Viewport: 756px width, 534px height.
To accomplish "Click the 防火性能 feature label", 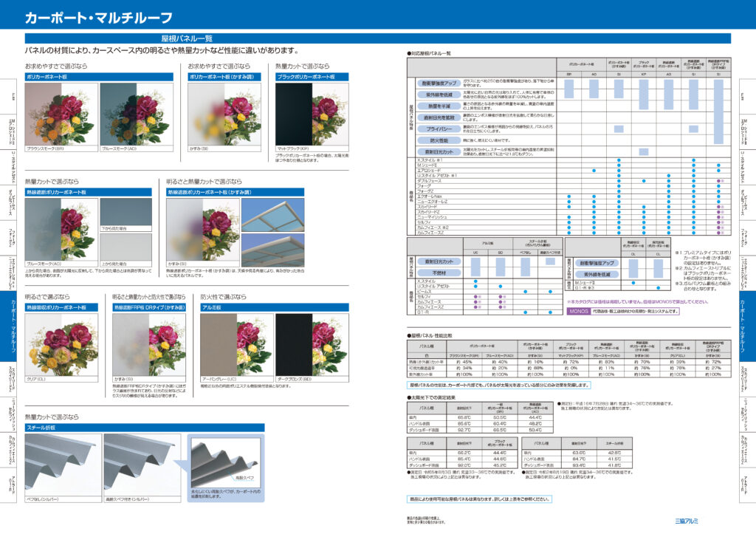I will 439,141.
